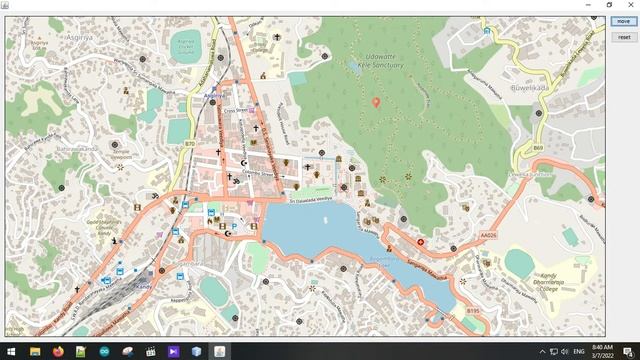The image size is (640, 360).
Task: Click the Sri Dalada Veediya street label
Action: [x=311, y=200]
